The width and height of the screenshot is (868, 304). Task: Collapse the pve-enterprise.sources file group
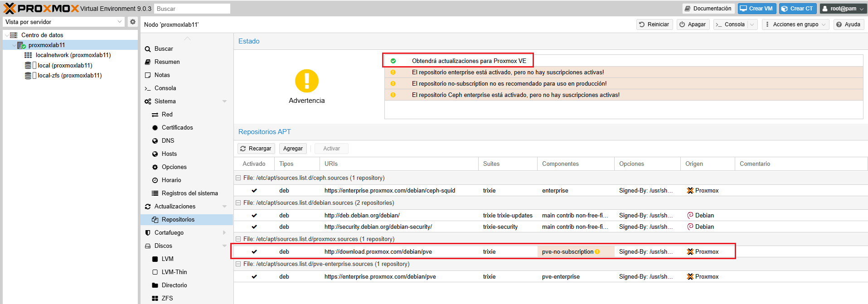pyautogui.click(x=238, y=264)
